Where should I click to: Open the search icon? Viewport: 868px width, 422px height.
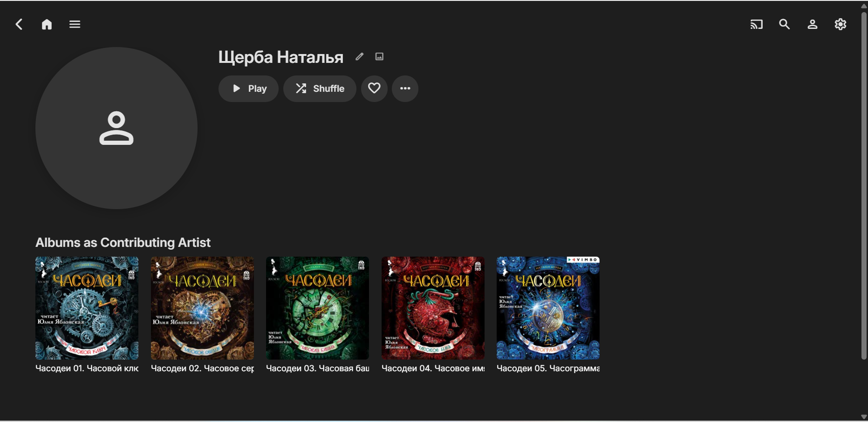point(785,24)
